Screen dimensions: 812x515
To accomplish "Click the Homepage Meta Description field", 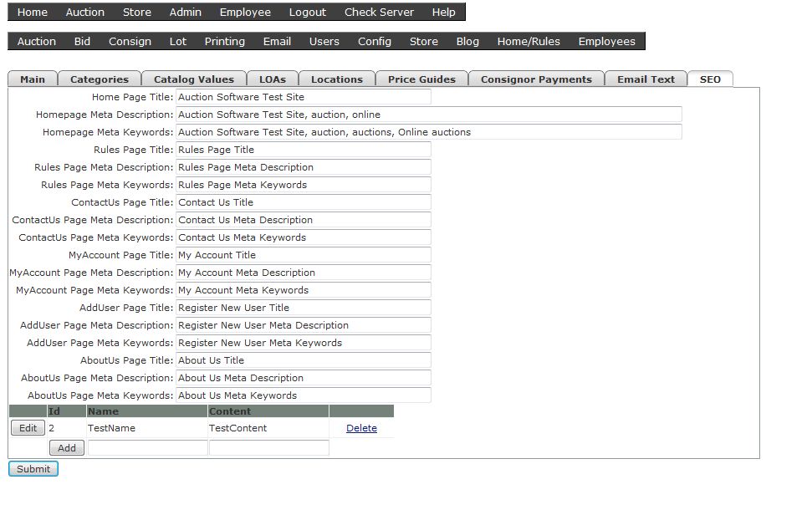I will 429,115.
